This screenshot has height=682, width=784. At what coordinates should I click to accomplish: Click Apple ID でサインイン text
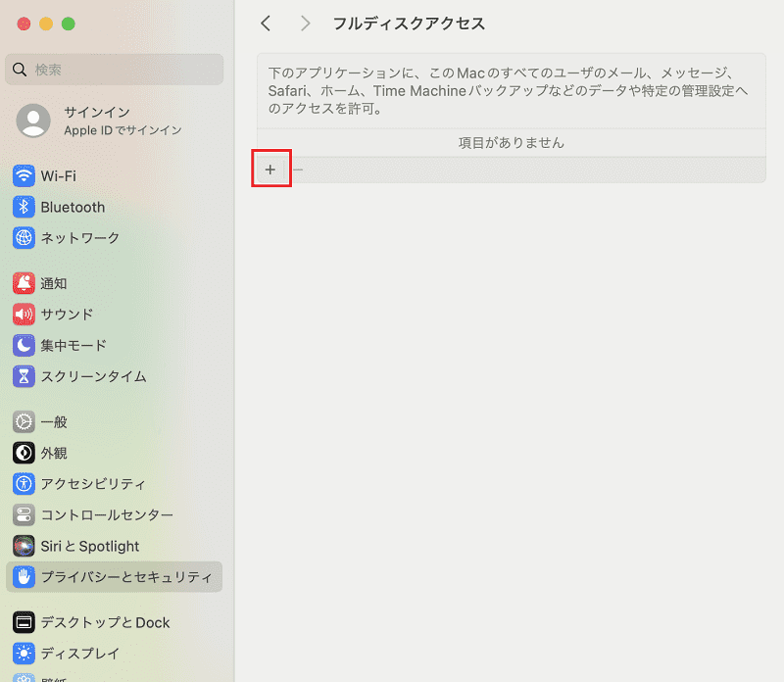123,130
